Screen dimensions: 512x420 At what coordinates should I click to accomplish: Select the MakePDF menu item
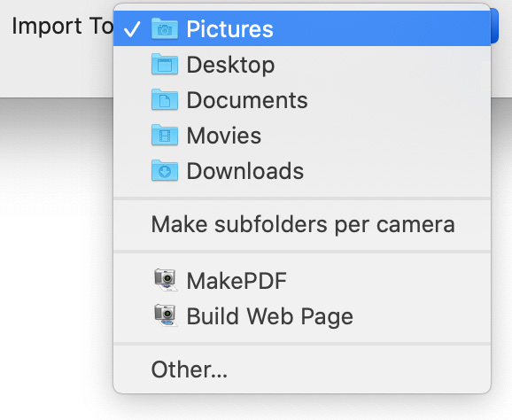click(302, 280)
